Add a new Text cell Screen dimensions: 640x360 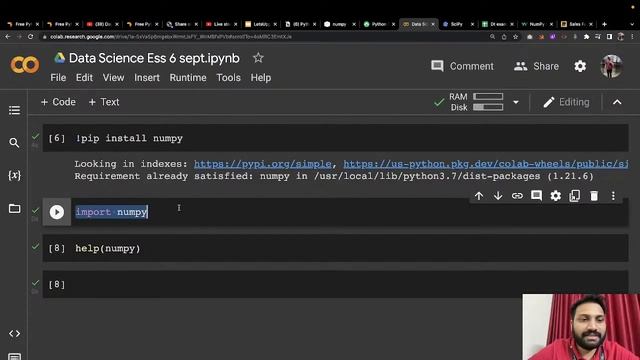pos(104,102)
